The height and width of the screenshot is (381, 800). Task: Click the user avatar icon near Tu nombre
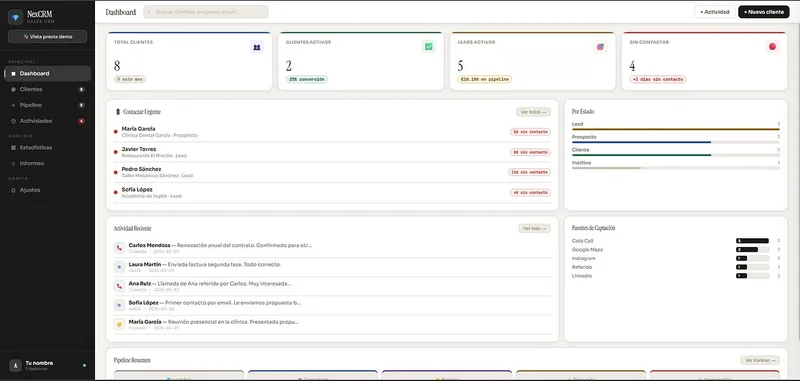click(15, 365)
